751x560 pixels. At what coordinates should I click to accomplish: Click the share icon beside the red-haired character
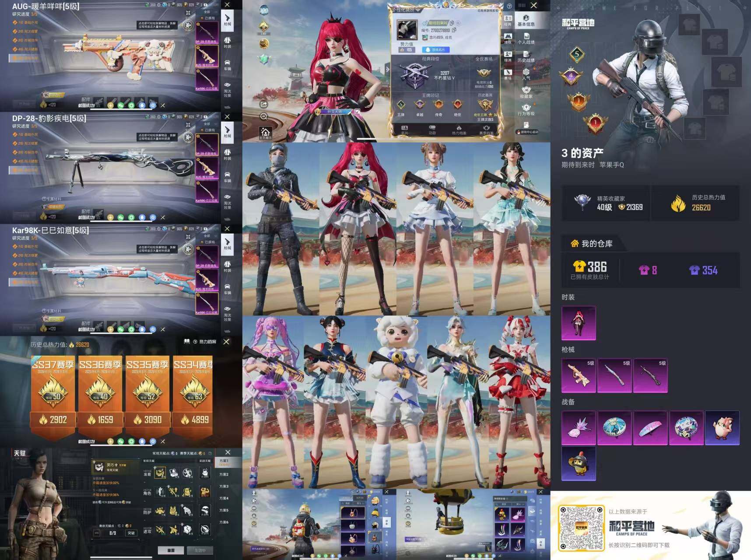[263, 104]
